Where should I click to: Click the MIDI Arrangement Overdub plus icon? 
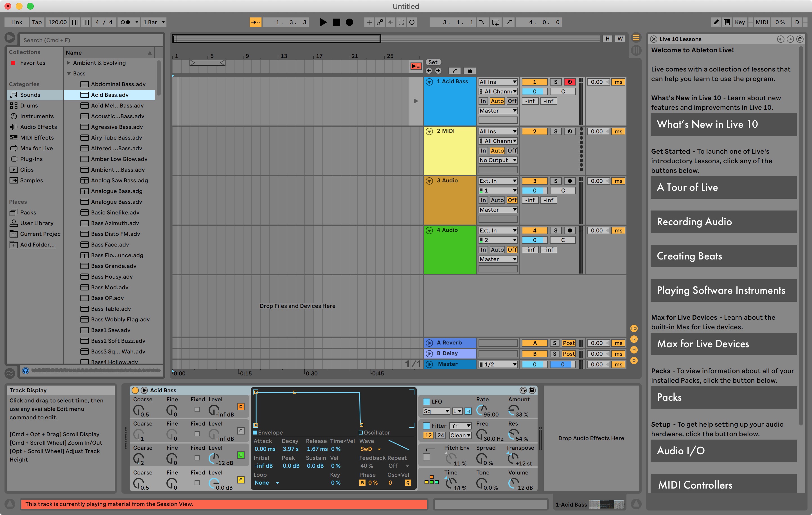click(369, 22)
